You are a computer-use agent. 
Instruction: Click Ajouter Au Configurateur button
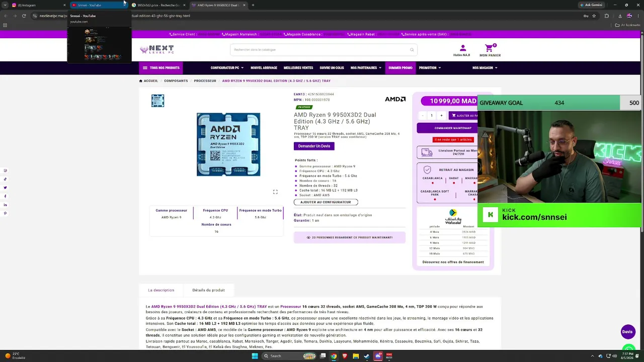[x=326, y=202]
